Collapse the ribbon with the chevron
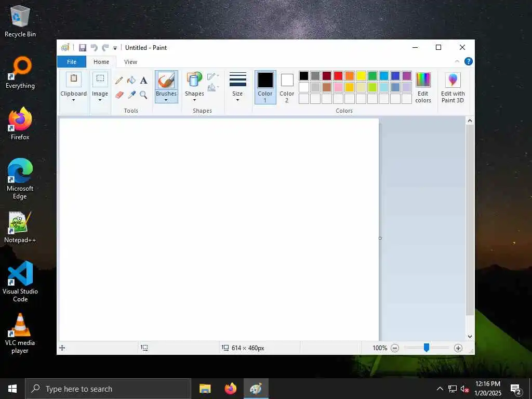The image size is (532, 399). click(x=457, y=61)
